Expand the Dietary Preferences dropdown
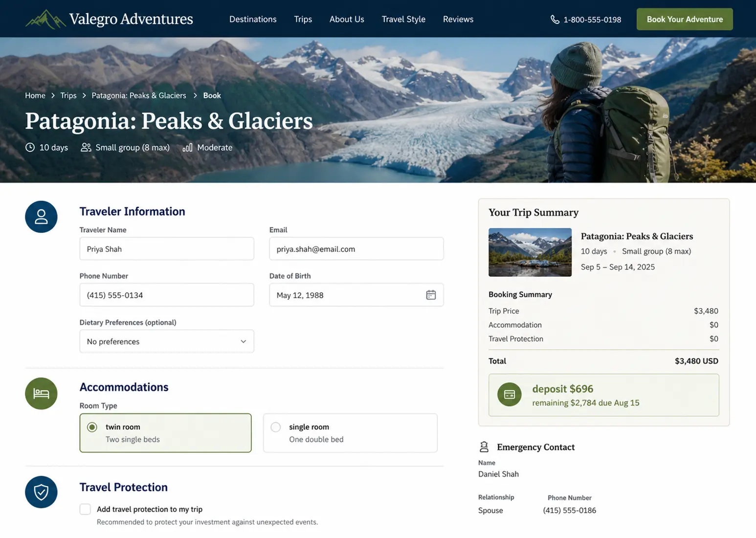 pyautogui.click(x=167, y=341)
